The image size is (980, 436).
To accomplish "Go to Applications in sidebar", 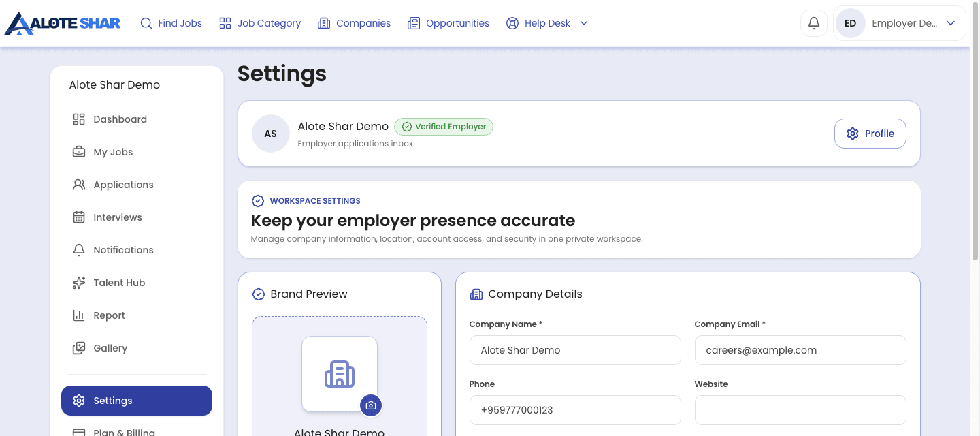I will [137, 185].
